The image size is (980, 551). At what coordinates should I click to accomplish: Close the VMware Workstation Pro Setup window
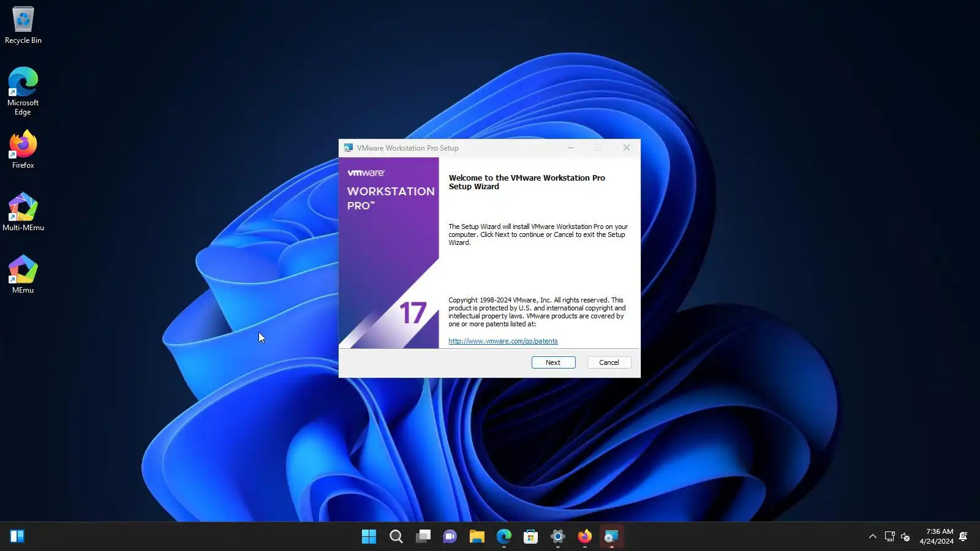(626, 148)
